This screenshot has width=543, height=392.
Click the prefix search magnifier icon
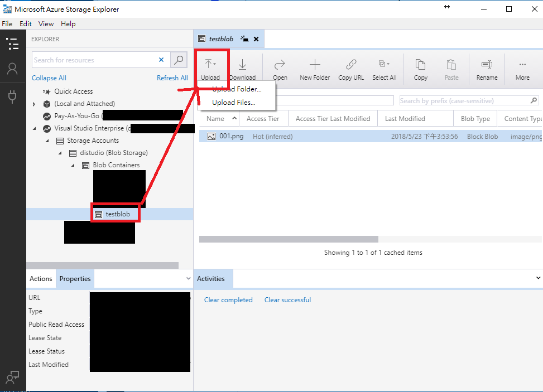click(x=534, y=100)
